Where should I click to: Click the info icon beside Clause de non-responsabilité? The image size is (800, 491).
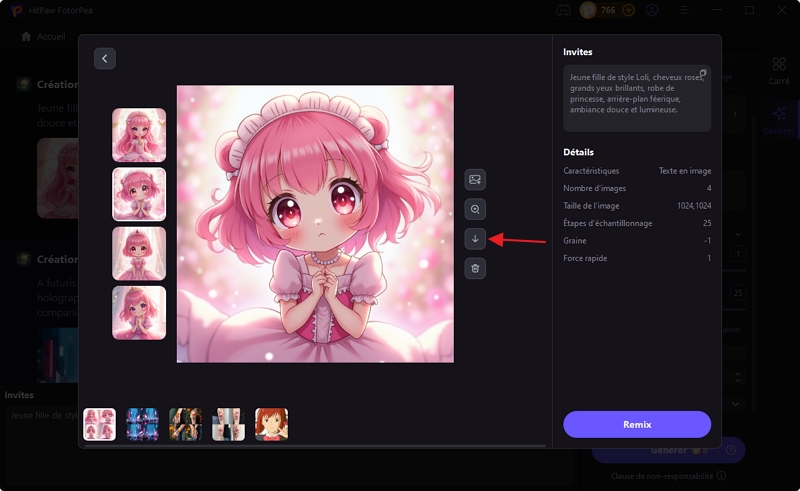point(721,476)
